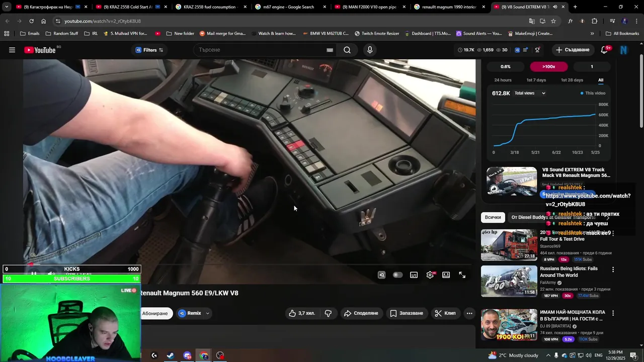Image resolution: width=644 pixels, height=362 pixels.
Task: Dislike the video with thumbs down
Action: [x=328, y=313]
